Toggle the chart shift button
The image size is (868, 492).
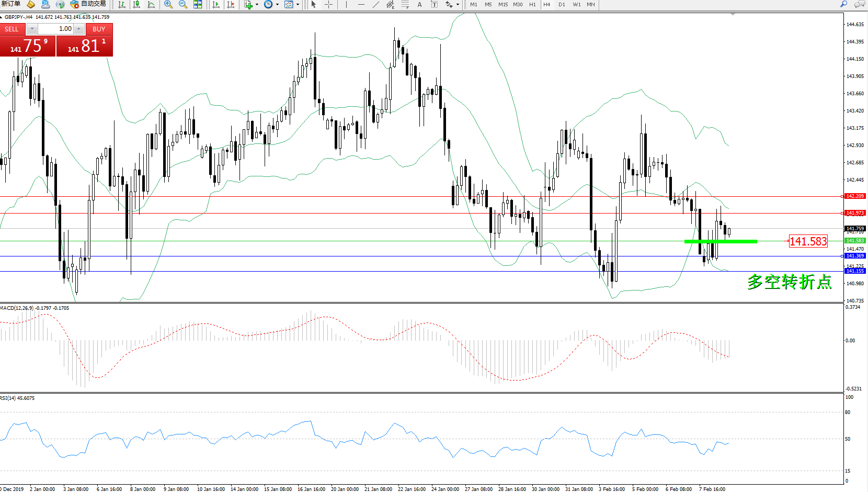coord(231,4)
